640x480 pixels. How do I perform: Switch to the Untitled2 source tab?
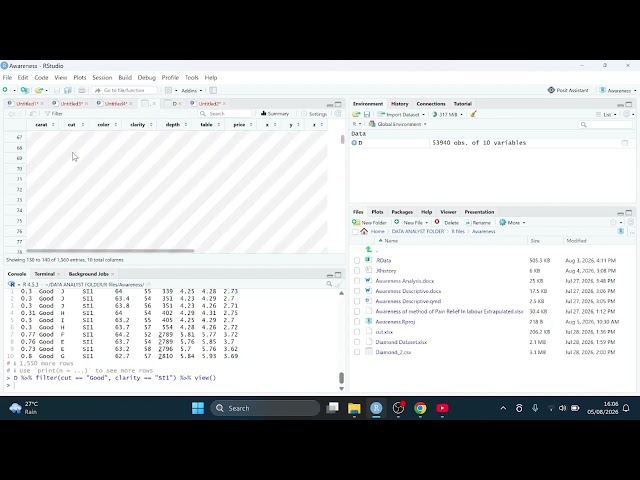tap(209, 104)
